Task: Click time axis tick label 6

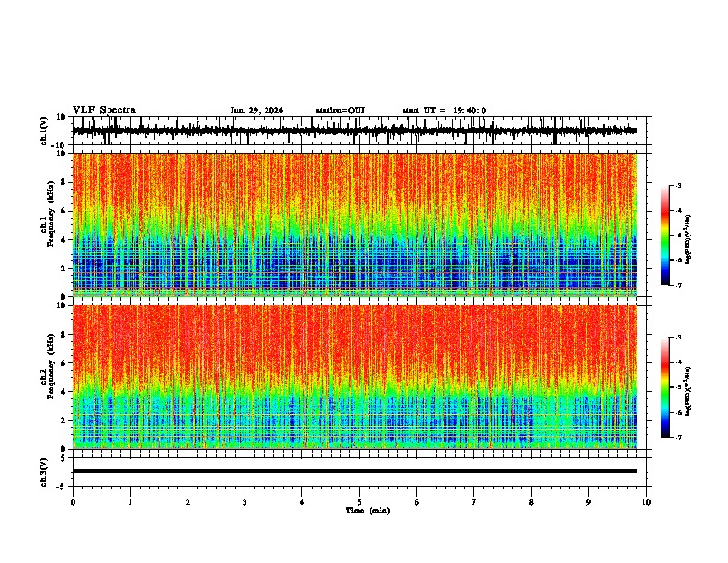Action: [417, 502]
